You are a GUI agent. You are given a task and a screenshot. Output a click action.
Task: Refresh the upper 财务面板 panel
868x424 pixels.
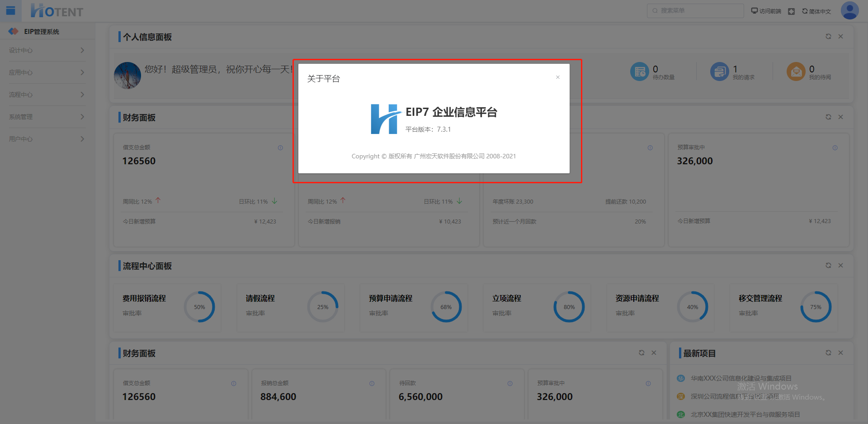(828, 117)
